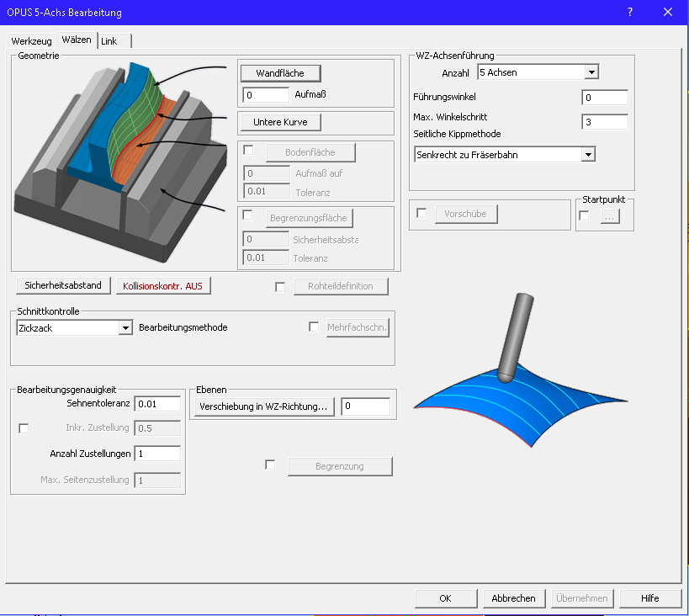
Task: Switch to the Werkzeug tab
Action: point(32,41)
